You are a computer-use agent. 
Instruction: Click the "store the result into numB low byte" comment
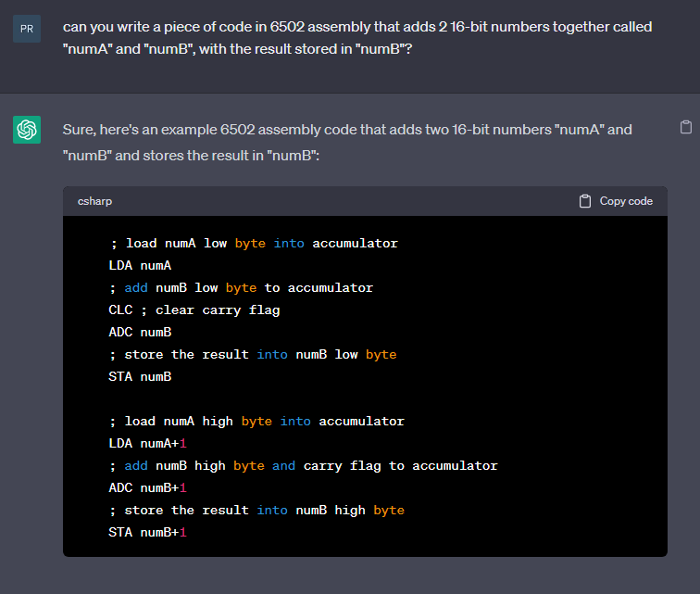click(253, 355)
